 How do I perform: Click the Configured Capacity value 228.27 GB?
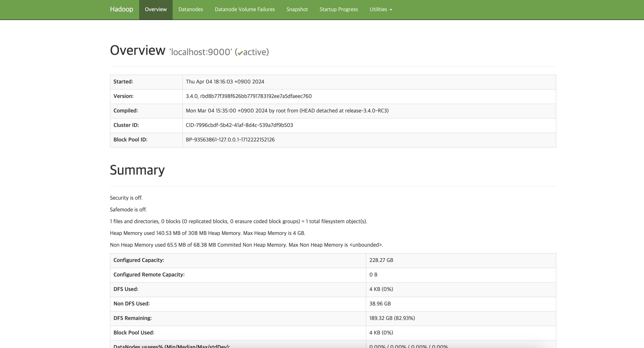click(381, 260)
